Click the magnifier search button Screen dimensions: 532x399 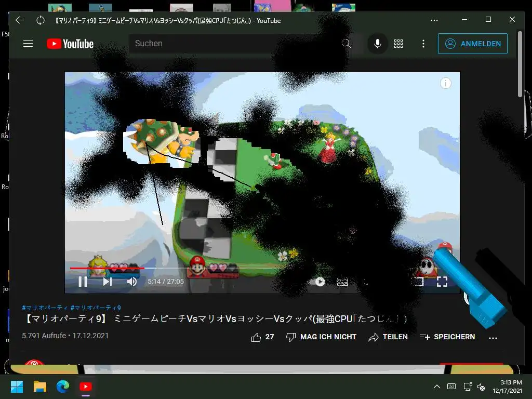click(346, 44)
